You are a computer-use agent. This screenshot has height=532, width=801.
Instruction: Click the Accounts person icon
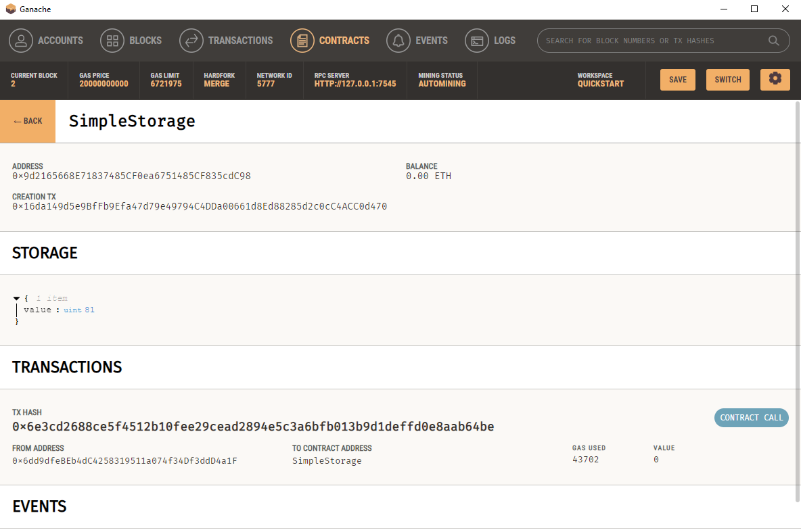coord(21,41)
